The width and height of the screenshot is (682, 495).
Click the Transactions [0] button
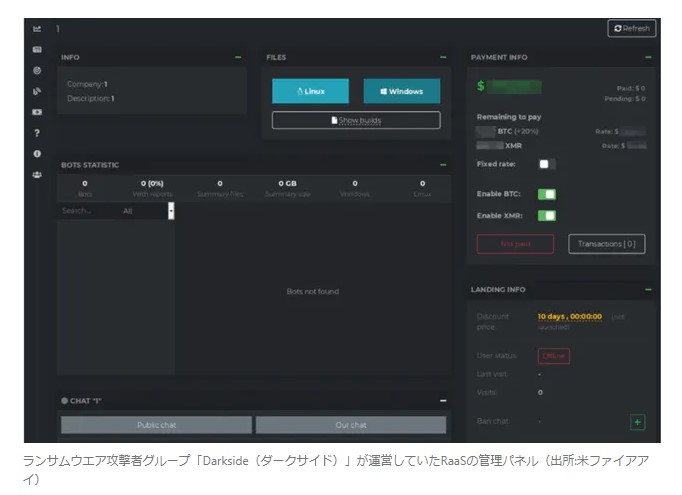click(x=607, y=244)
